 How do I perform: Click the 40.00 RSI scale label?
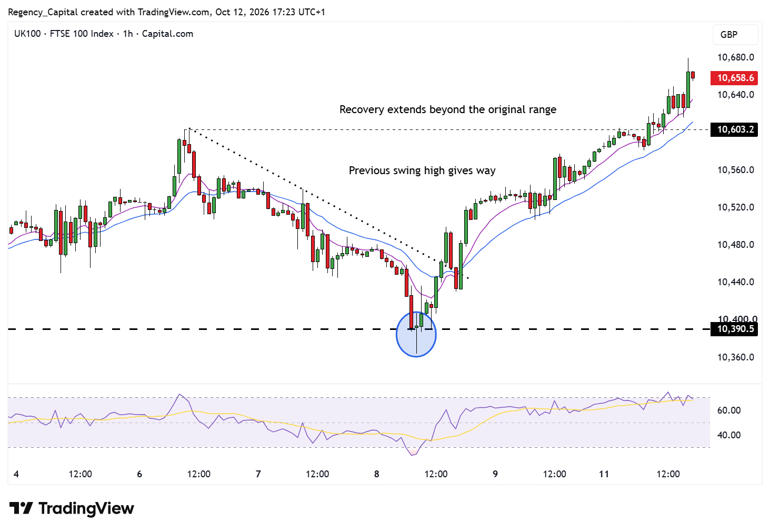[x=729, y=435]
